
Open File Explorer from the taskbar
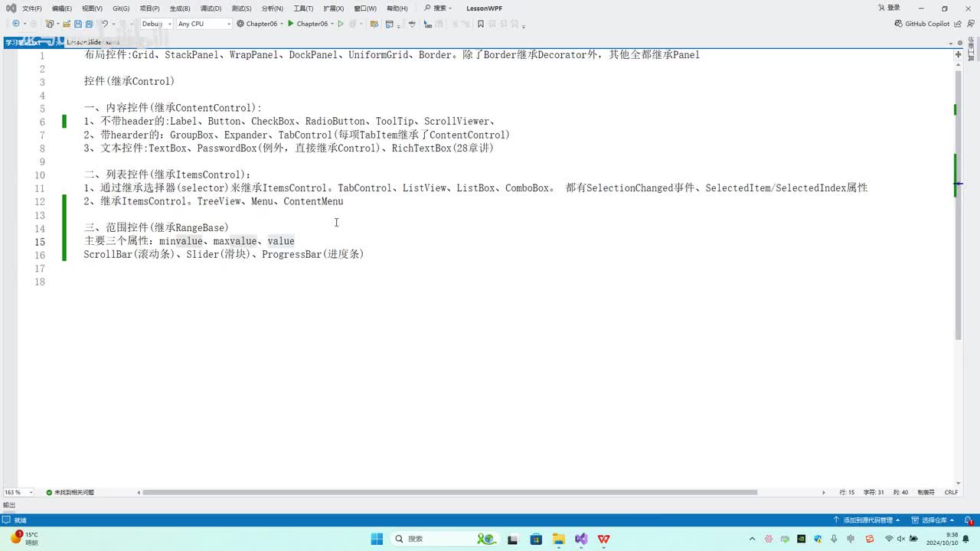coord(558,539)
